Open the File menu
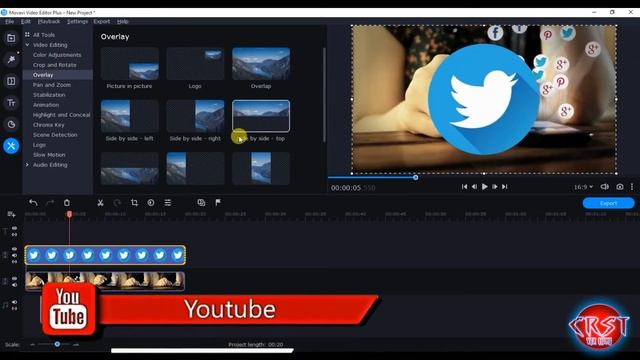The image size is (640, 360). 9,21
